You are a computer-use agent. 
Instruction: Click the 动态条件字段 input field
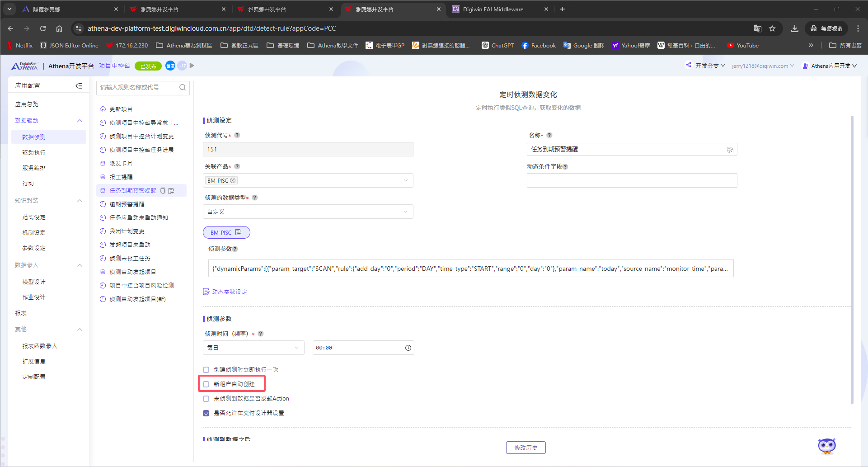pos(632,180)
